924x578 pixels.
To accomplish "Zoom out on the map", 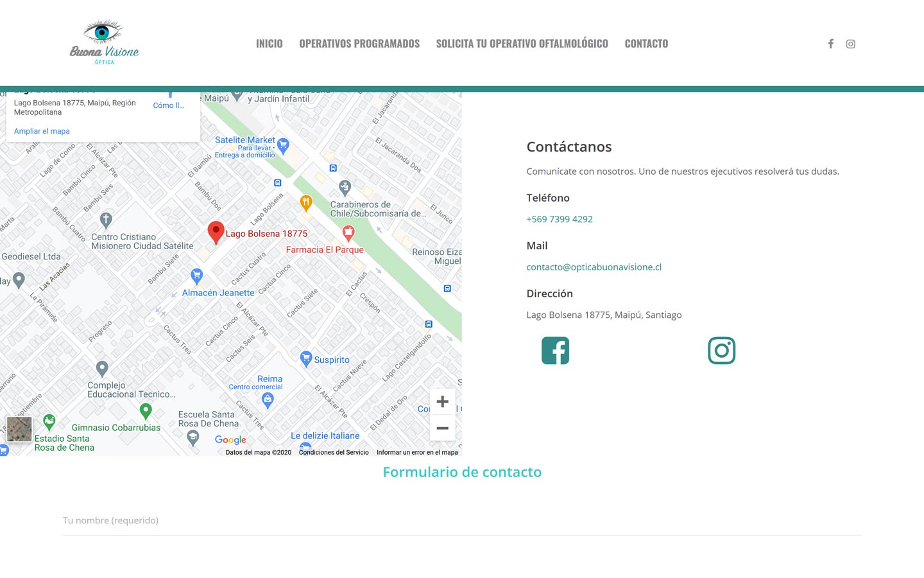I will 442,428.
